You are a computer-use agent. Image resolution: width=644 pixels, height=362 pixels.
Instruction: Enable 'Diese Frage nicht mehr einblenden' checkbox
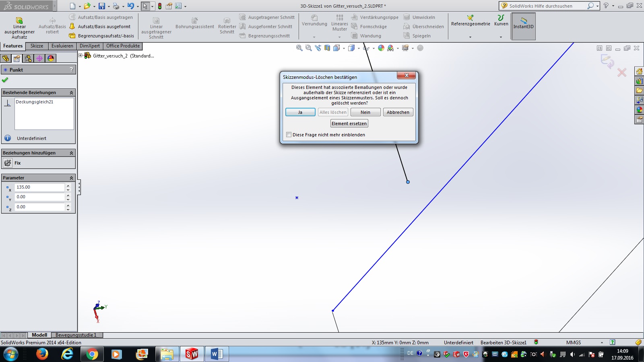[289, 135]
